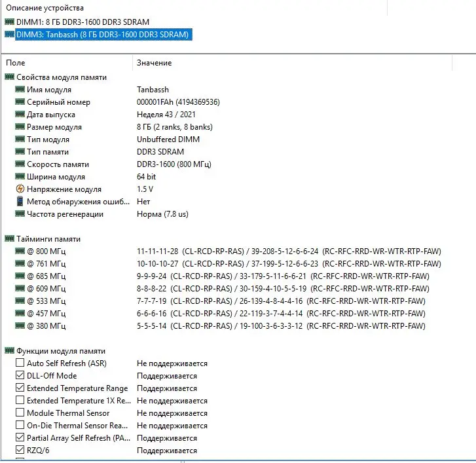Click the icon for the @ 685 МГц row

20,276
